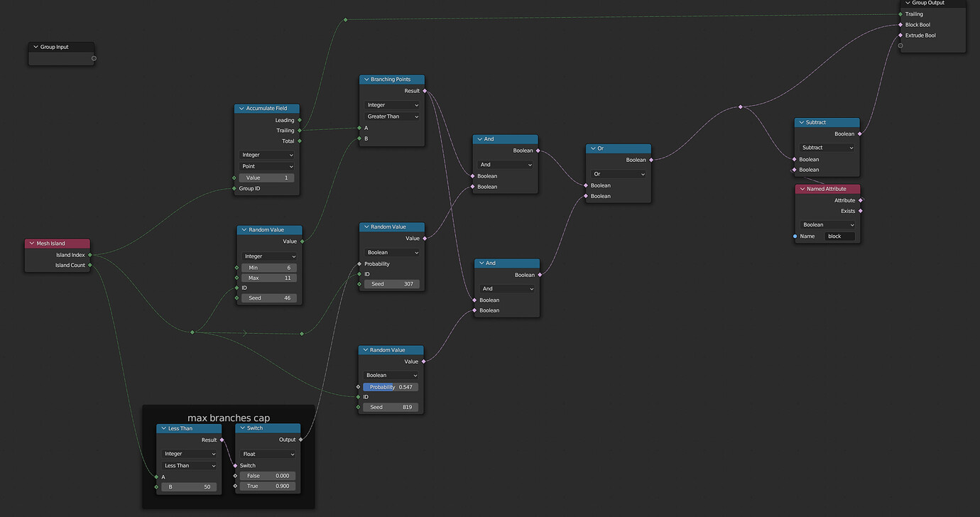Select the max branches cap frame label
Screen dimensions: 980x517
[x=229, y=418]
